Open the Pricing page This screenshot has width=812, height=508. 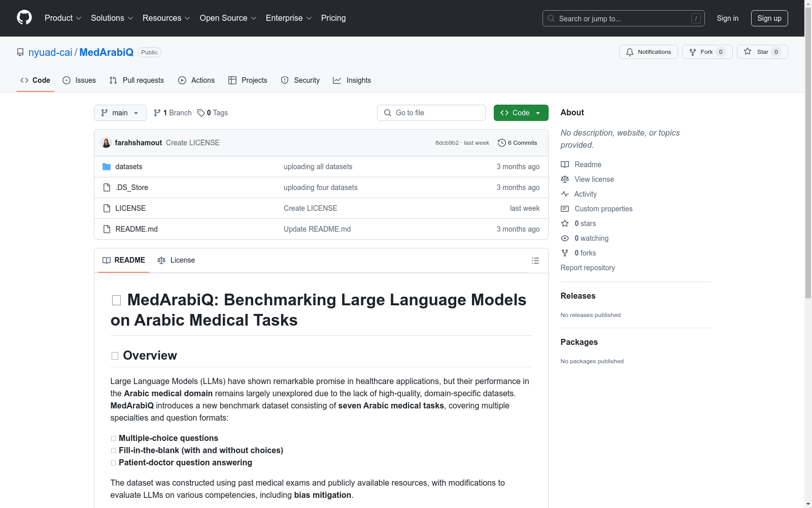tap(333, 18)
